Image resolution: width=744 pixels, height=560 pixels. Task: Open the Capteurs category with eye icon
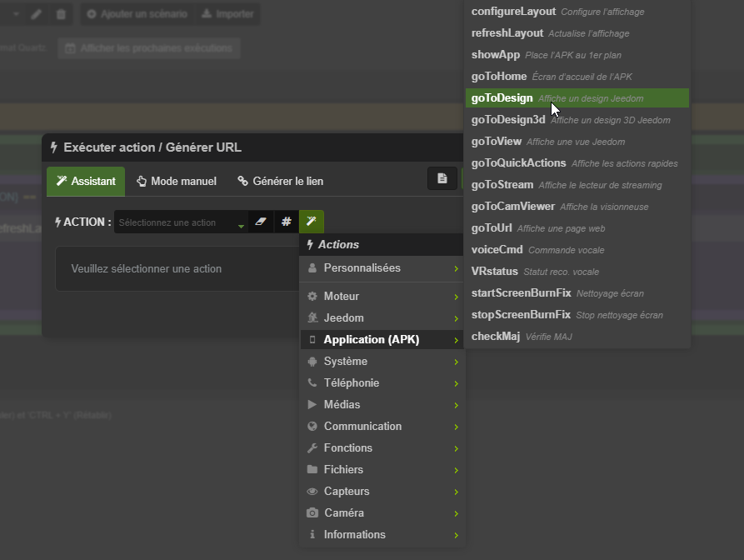(382, 491)
